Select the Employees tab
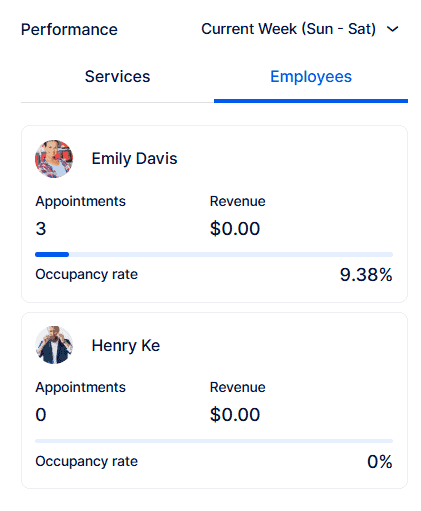This screenshot has width=421, height=511. coord(311,77)
